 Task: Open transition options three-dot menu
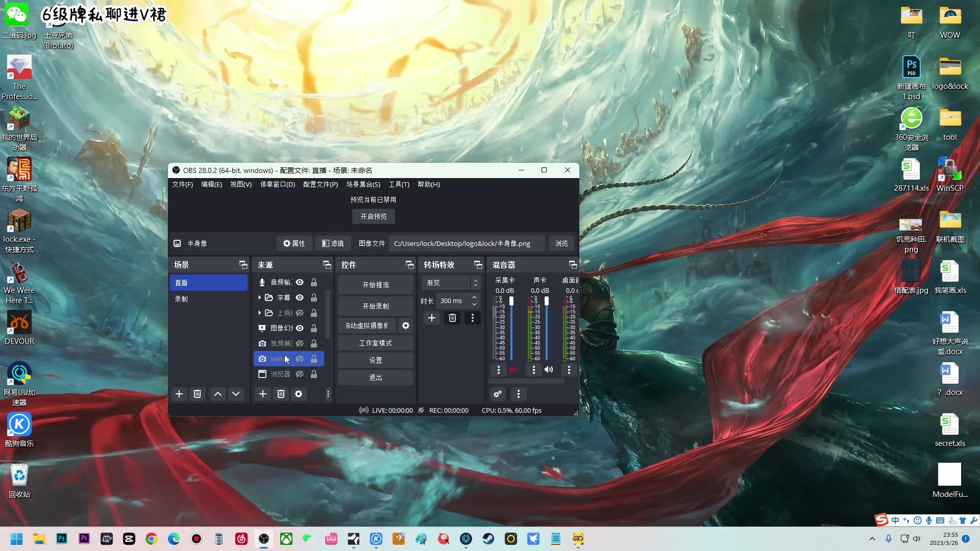click(473, 318)
